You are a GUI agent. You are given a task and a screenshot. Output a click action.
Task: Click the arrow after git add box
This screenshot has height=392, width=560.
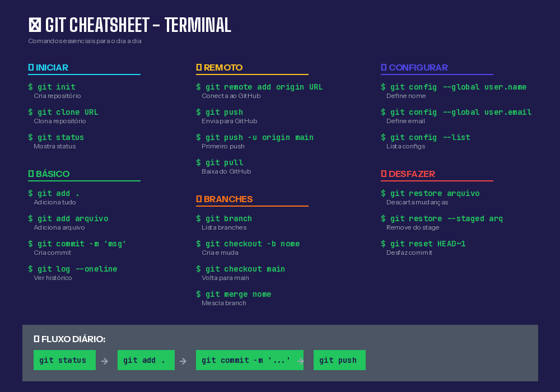183,361
